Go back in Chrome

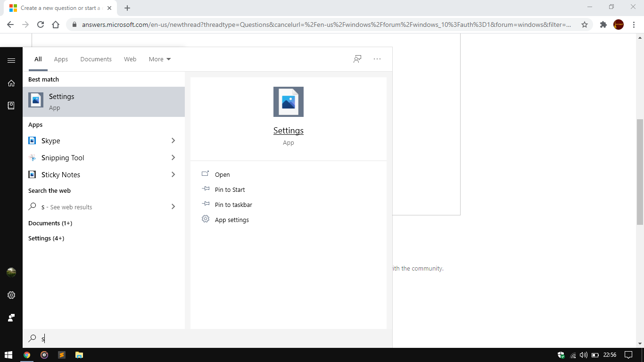[x=10, y=25]
